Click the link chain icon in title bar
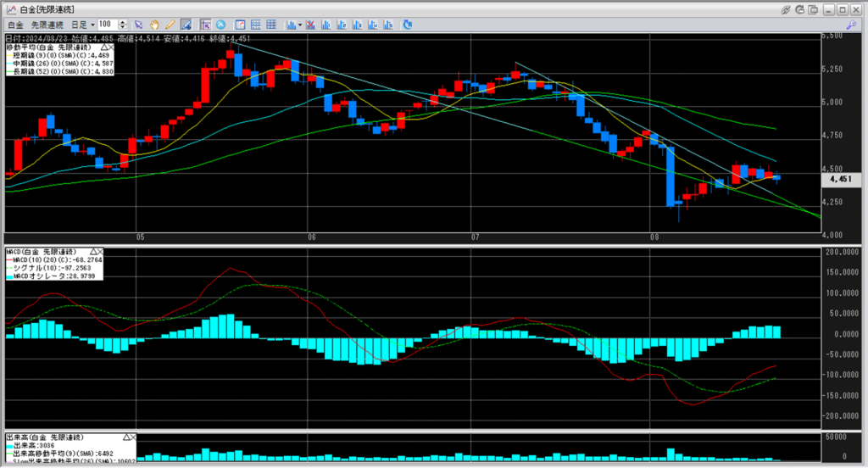Image resolution: width=868 pixels, height=468 pixels. coord(786,9)
